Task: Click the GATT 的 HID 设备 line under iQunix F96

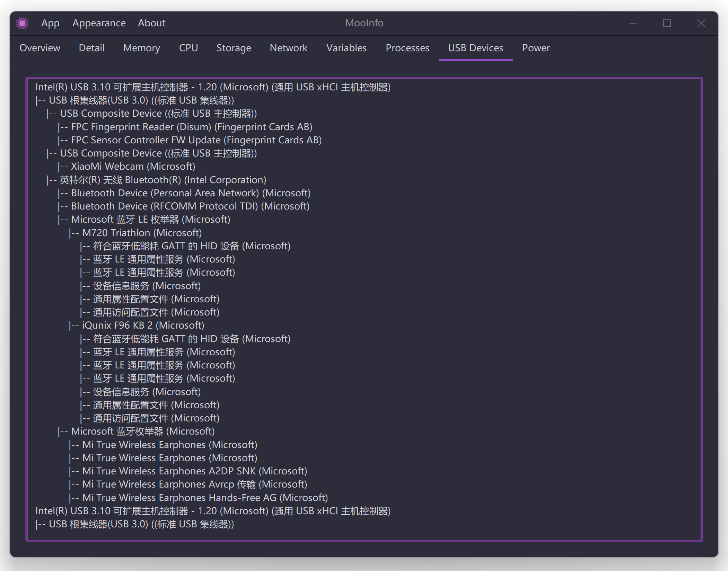Action: tap(185, 339)
